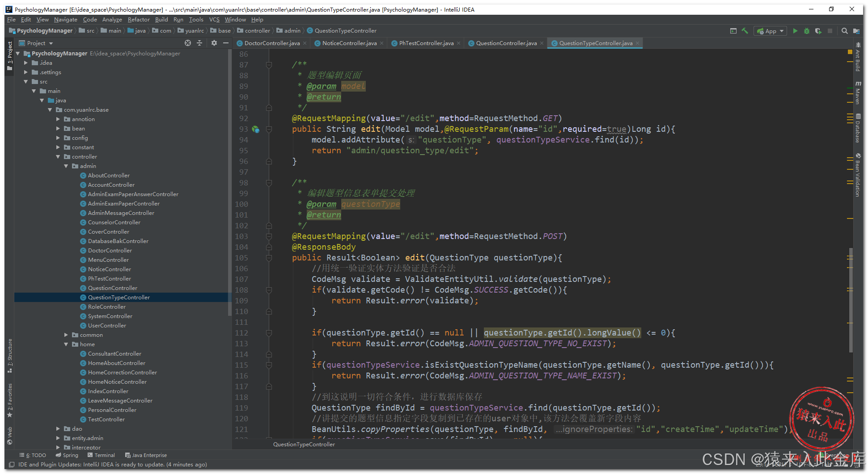Open the Database side panel
868x474 pixels.
tap(858, 128)
